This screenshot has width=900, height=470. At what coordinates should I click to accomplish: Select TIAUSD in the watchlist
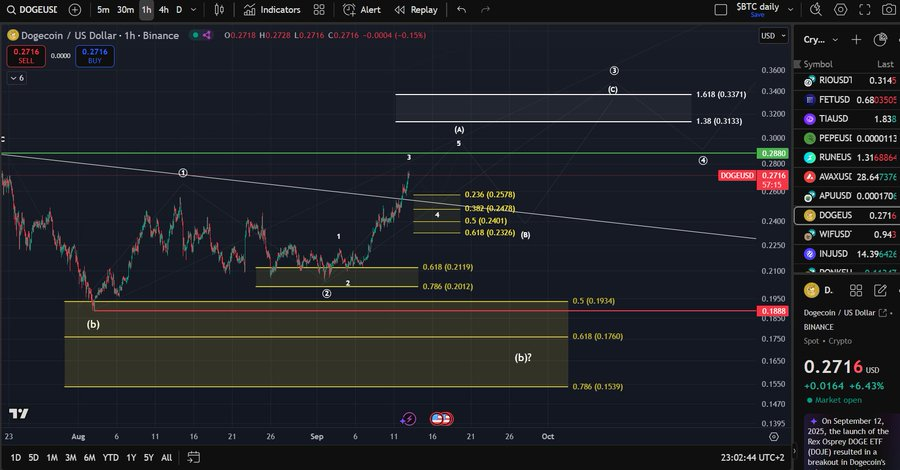click(849, 119)
